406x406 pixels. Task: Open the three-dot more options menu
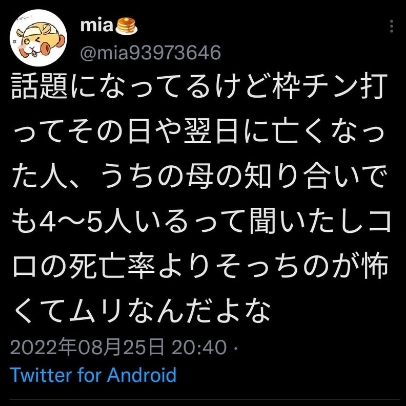click(391, 26)
